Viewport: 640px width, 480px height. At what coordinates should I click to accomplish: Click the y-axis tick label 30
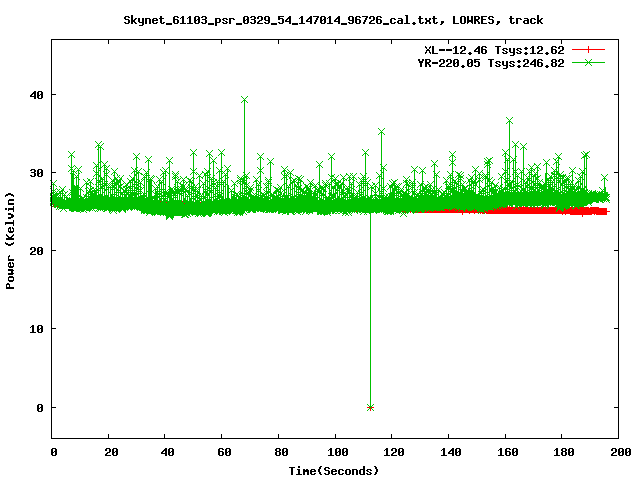tap(36, 173)
